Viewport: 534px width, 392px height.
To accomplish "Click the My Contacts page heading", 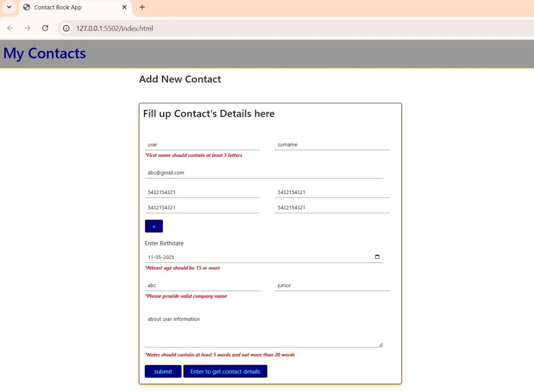I will 45,53.
